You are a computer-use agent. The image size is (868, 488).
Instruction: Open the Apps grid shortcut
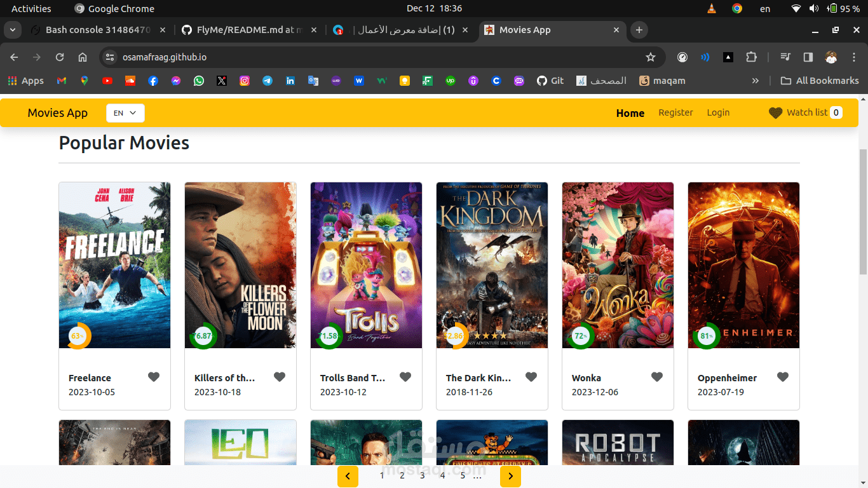point(25,81)
